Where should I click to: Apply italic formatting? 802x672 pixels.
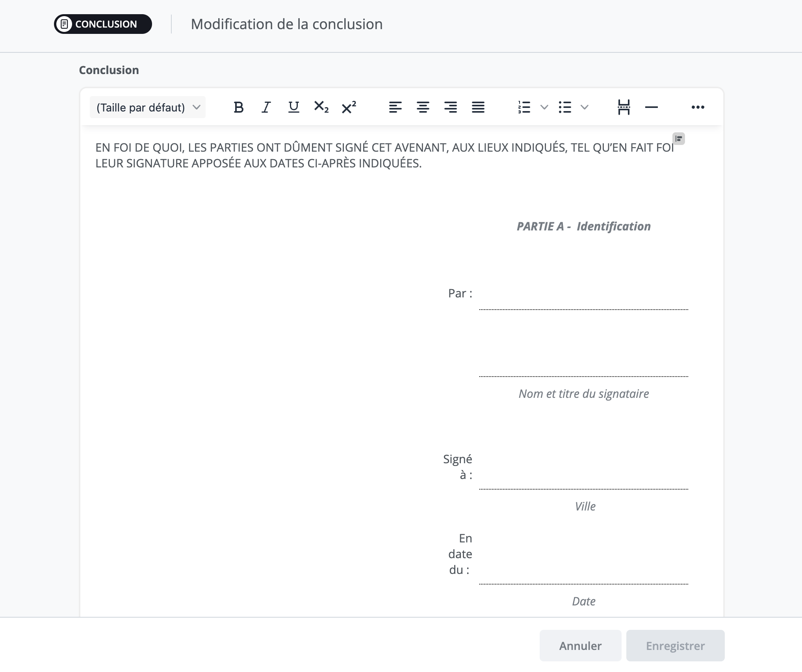click(x=266, y=107)
